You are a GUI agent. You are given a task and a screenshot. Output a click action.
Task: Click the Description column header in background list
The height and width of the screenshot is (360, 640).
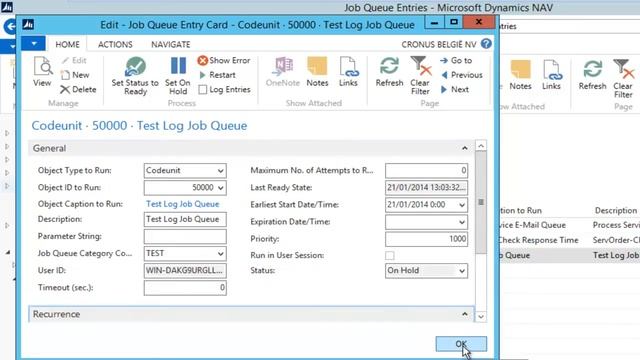[x=616, y=211]
